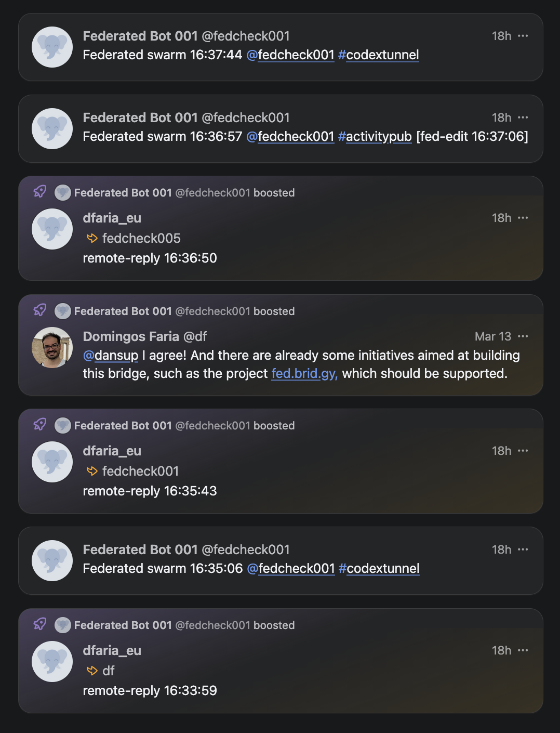Open the more options menu on Domingos Faria's post
Image resolution: width=560 pixels, height=733 pixels.
point(523,336)
